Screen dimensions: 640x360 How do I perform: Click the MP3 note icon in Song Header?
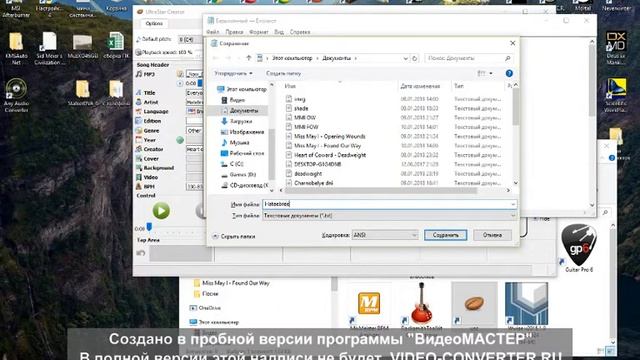139,74
